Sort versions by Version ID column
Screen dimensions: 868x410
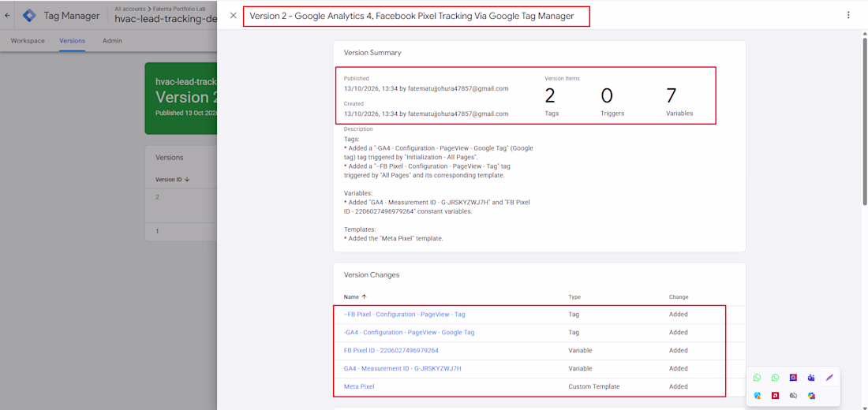pos(173,179)
